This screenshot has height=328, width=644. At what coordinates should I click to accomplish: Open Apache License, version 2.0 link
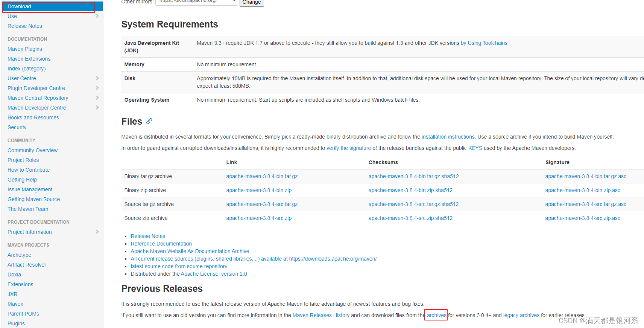pyautogui.click(x=214, y=274)
